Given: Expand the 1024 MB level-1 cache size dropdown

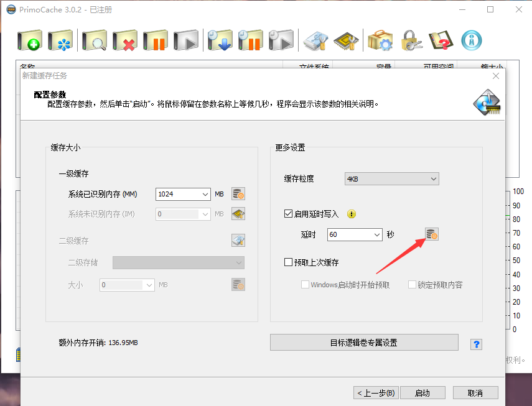Looking at the screenshot, I should click(205, 194).
